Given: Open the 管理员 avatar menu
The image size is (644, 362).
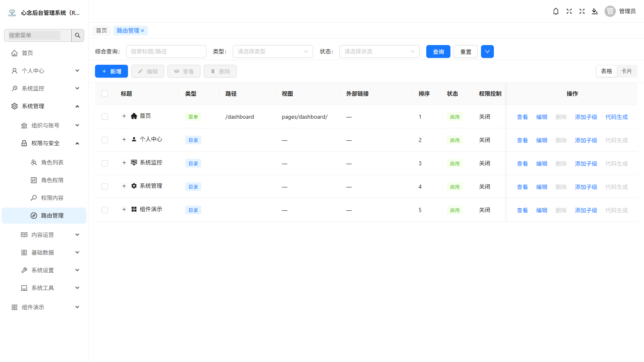Looking at the screenshot, I should [620, 11].
